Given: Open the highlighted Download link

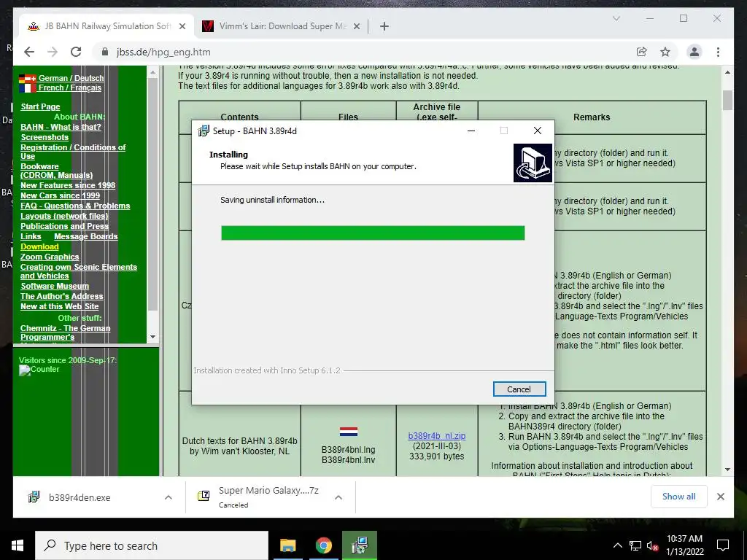Looking at the screenshot, I should (39, 246).
